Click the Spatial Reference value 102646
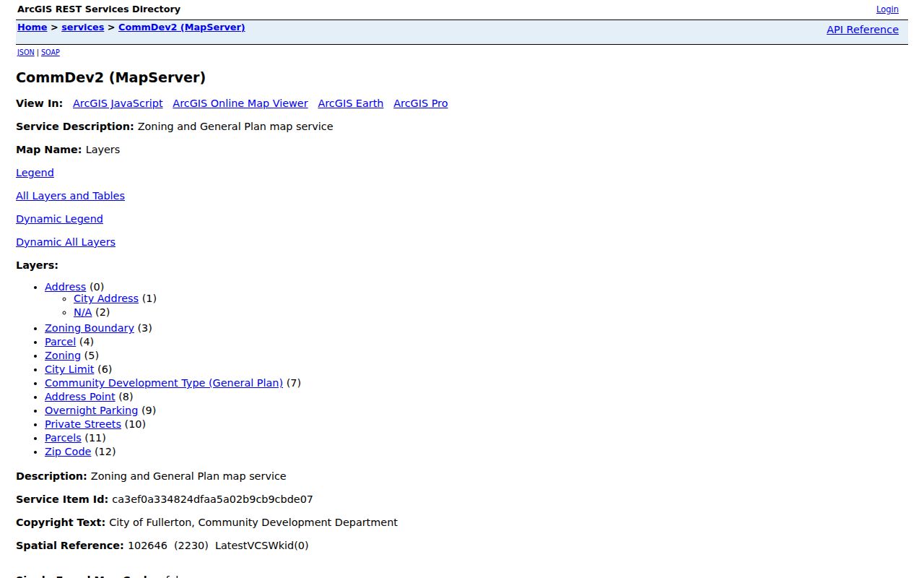 pyautogui.click(x=147, y=545)
